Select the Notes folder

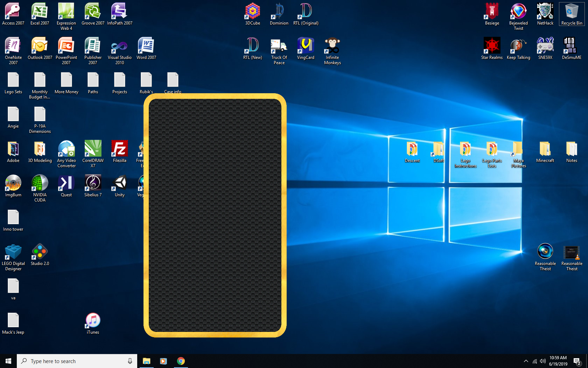[572, 151]
